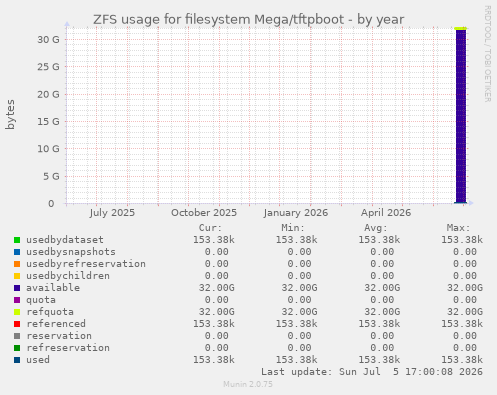Click the 'Last update' timestamp text

pyautogui.click(x=372, y=372)
